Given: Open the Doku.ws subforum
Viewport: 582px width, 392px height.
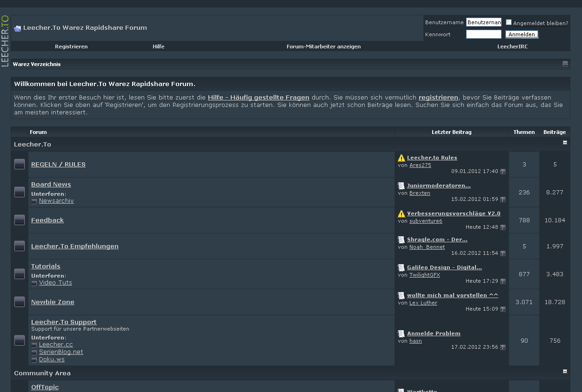Looking at the screenshot, I should tap(52, 359).
